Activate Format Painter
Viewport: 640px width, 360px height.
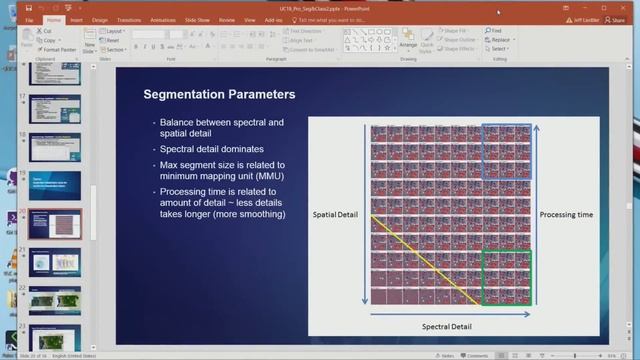[57, 50]
